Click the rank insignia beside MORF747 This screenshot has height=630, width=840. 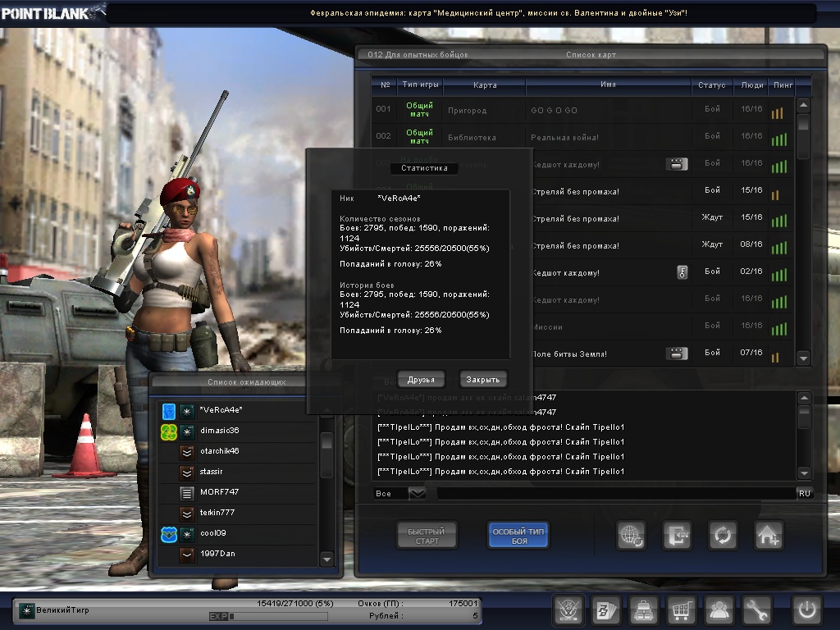[186, 493]
